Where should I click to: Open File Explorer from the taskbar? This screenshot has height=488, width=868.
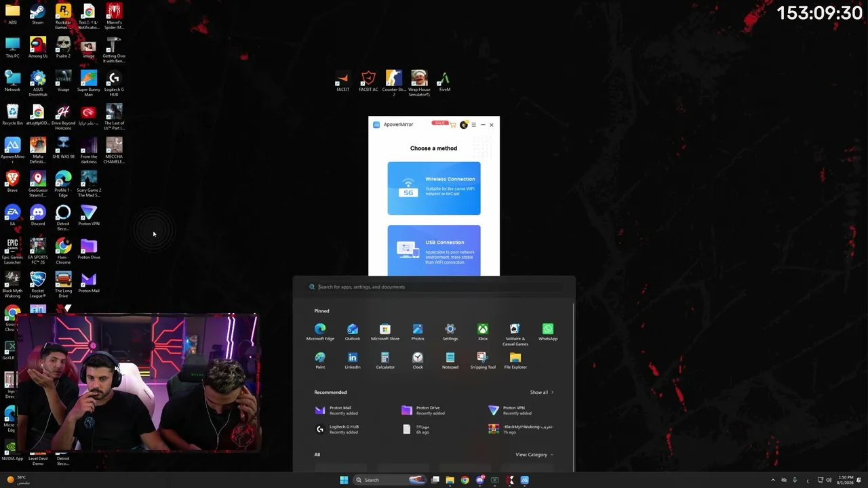click(450, 480)
